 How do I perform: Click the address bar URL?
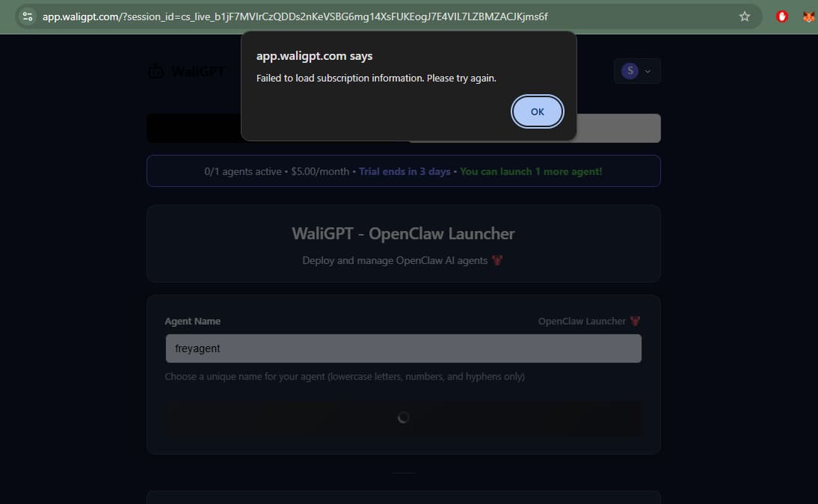pos(299,16)
